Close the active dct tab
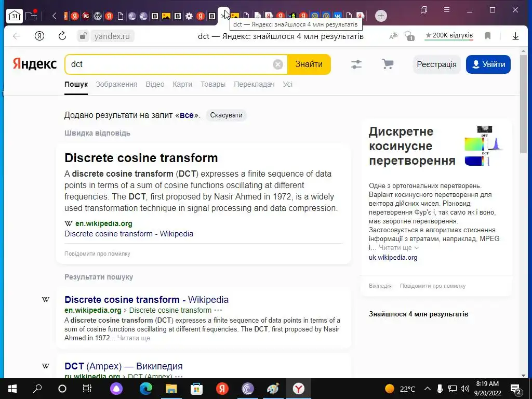This screenshot has height=399, width=532. click(223, 16)
